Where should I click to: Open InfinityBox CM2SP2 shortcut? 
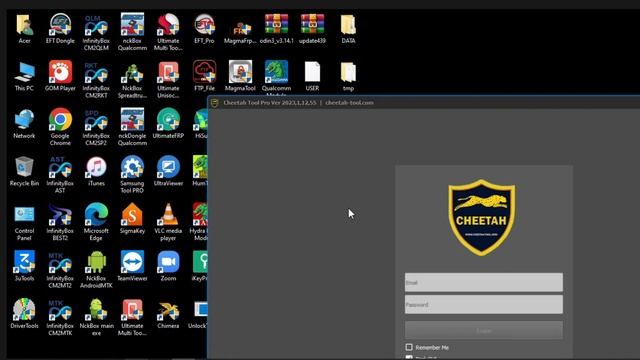coord(96,120)
